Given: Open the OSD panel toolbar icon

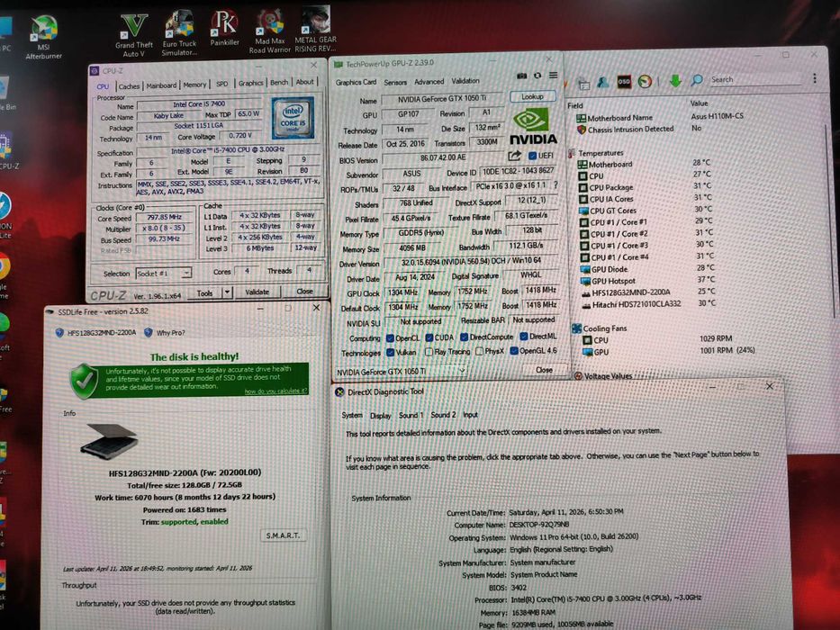Looking at the screenshot, I should click(624, 81).
